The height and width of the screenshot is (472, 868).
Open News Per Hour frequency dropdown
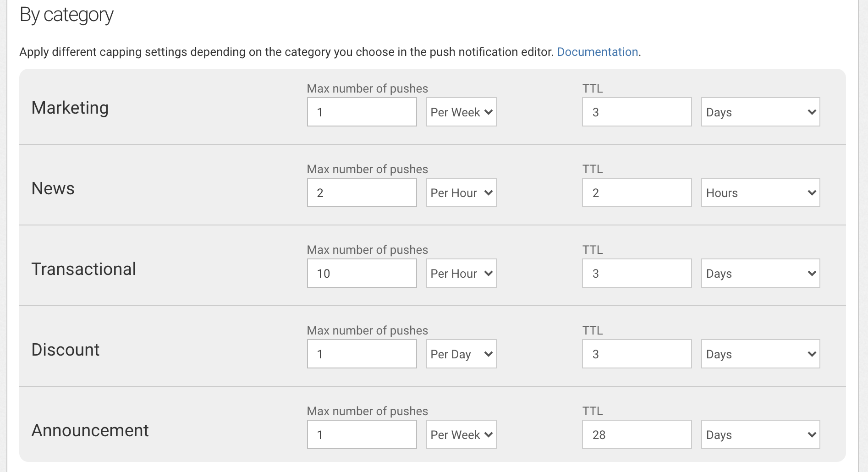(x=461, y=192)
